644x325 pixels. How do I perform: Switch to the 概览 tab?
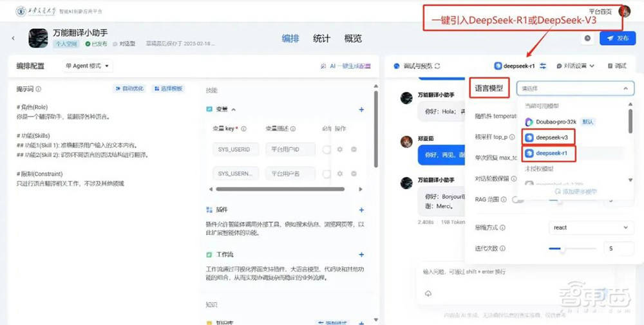pyautogui.click(x=353, y=39)
